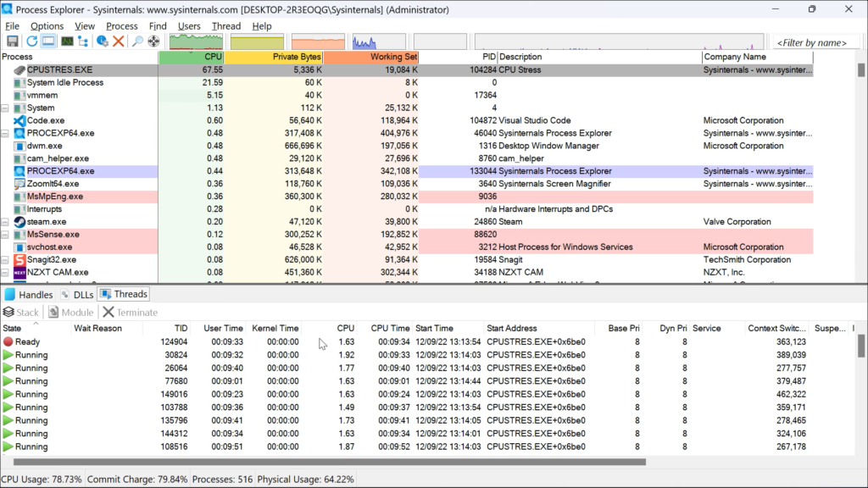
Task: Switch to the Handles tab
Action: pyautogui.click(x=29, y=294)
